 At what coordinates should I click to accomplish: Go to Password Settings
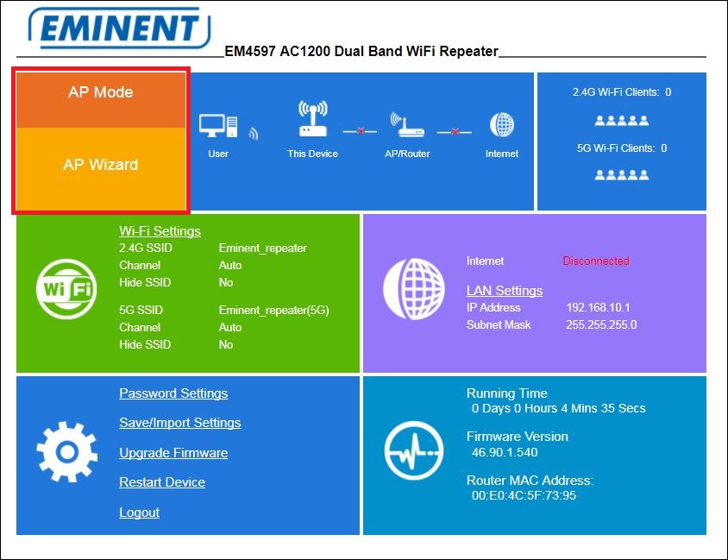(173, 393)
